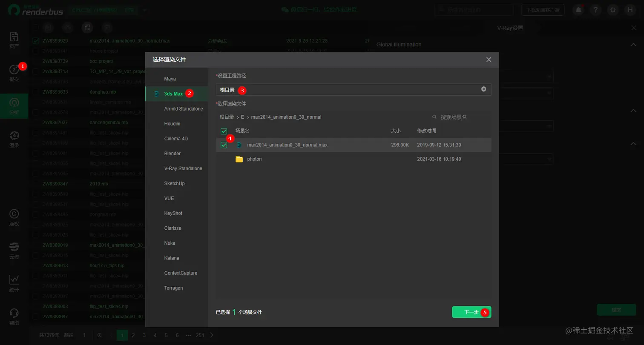Open the 帮助 (Help) sidebar section
The height and width of the screenshot is (345, 644).
14,316
